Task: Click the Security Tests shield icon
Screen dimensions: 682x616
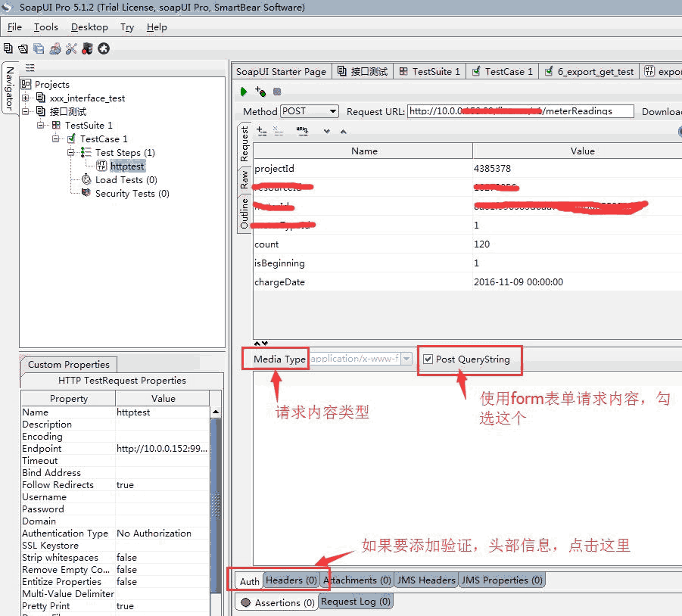Action: coord(86,194)
